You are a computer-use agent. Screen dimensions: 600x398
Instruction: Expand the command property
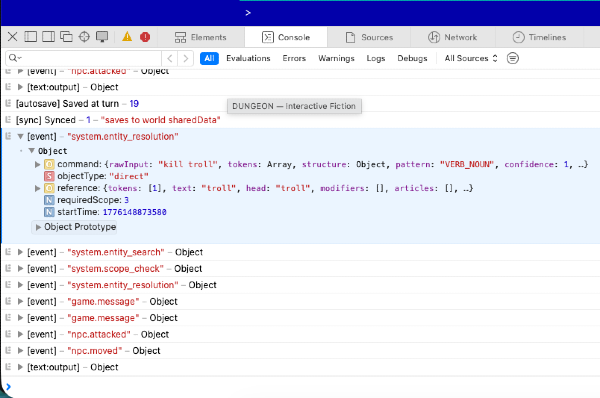click(x=38, y=165)
